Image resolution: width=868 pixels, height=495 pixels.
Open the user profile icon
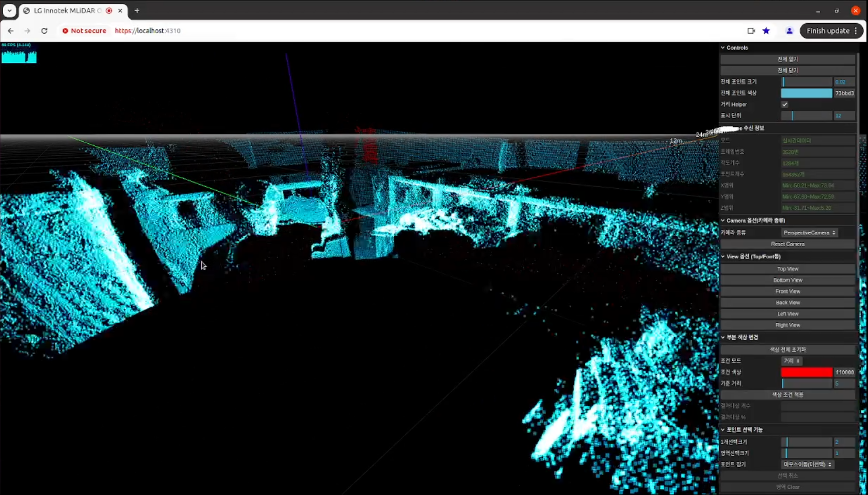click(x=789, y=31)
